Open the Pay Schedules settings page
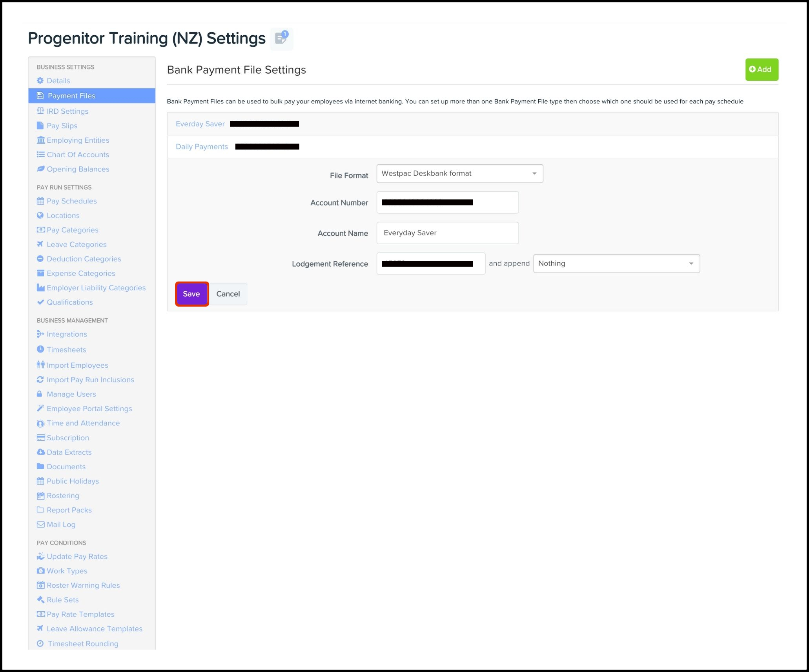 point(71,201)
